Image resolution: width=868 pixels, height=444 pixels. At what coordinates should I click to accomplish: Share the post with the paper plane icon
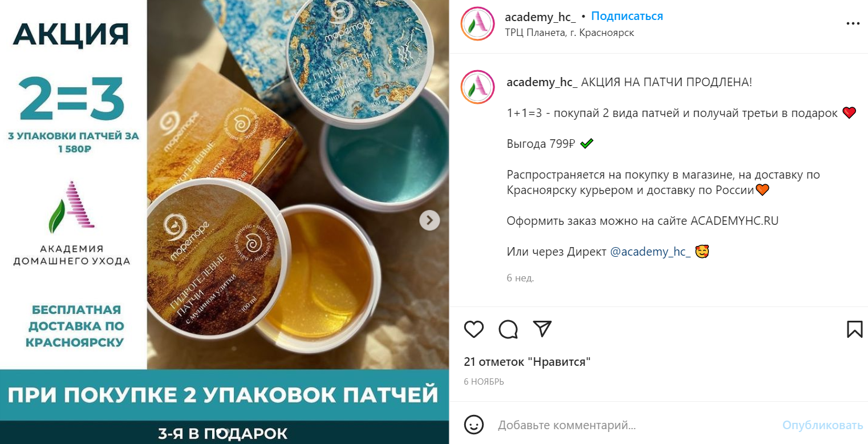[542, 328]
